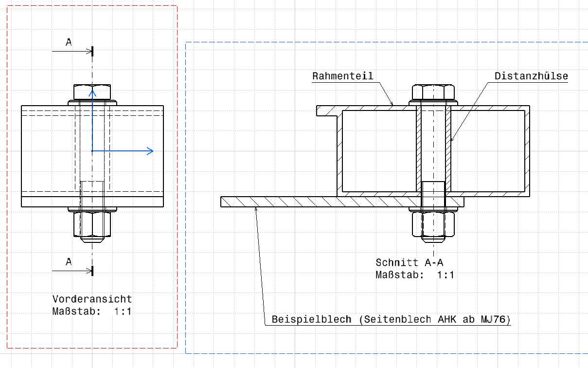Select the top bolt head in front view
The image size is (588, 368).
[92, 92]
